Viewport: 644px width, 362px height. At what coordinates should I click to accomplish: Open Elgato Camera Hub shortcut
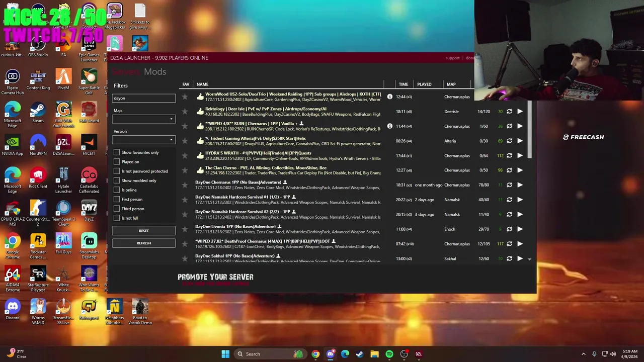coord(13,82)
